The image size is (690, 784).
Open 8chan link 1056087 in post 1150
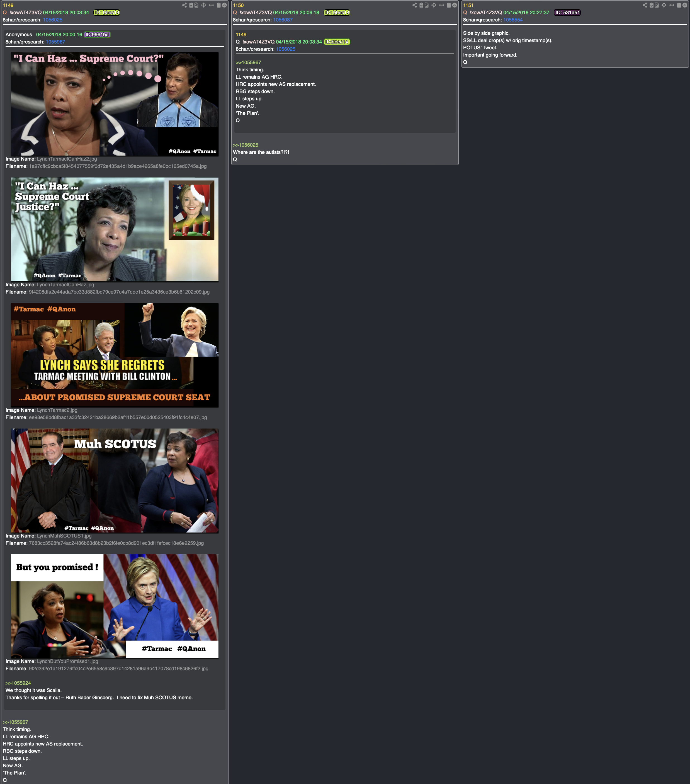283,20
